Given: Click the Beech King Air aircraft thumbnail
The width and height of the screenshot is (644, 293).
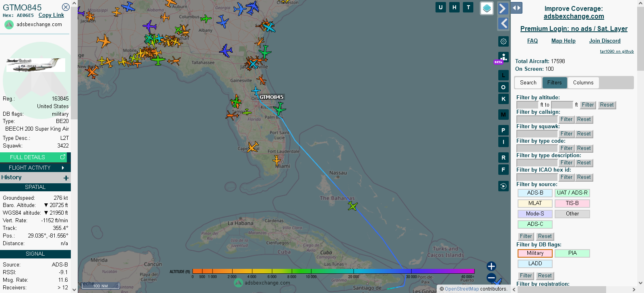Looking at the screenshot, I should pyautogui.click(x=35, y=65).
